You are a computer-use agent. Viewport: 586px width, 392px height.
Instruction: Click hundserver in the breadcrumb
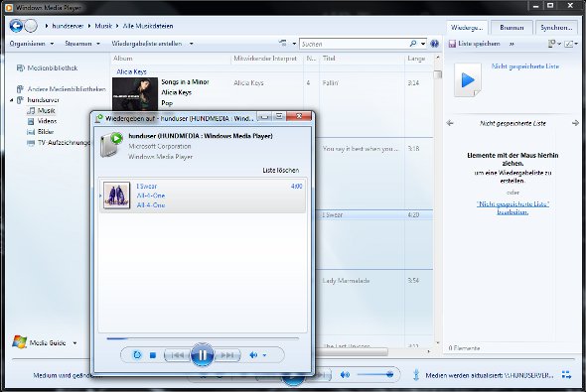pyautogui.click(x=68, y=26)
